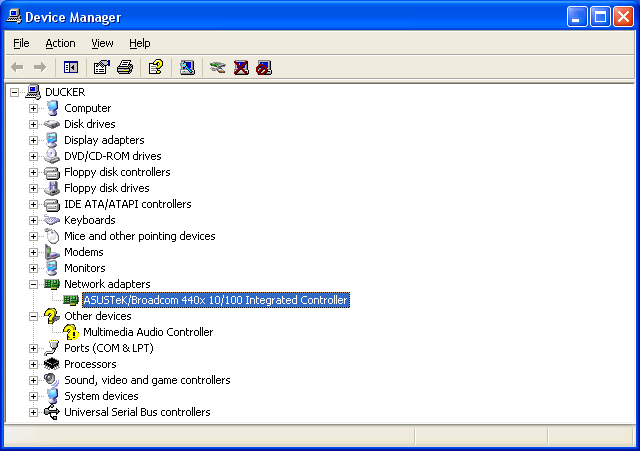The width and height of the screenshot is (640, 451).
Task: Select the DUCKER root computer node
Action: [65, 92]
